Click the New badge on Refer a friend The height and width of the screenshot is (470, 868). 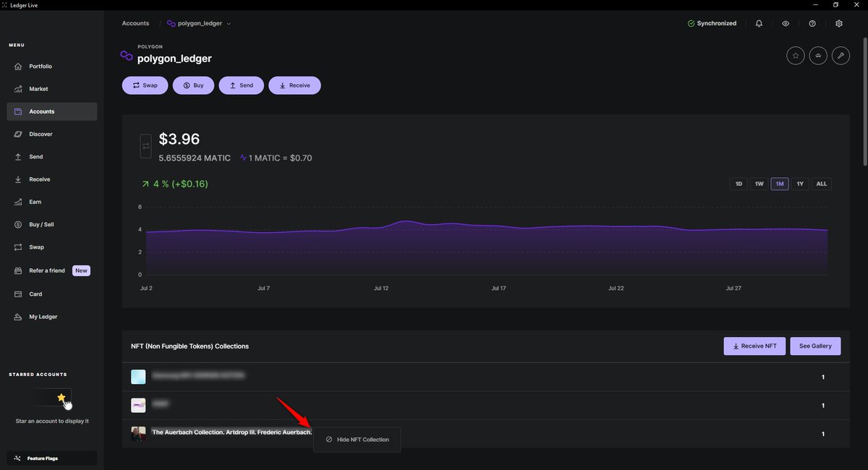pyautogui.click(x=81, y=270)
